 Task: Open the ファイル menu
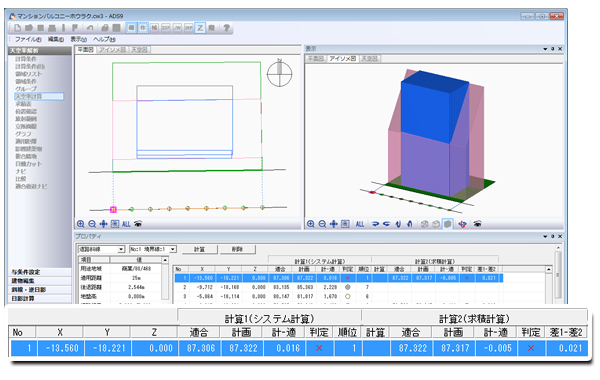28,39
